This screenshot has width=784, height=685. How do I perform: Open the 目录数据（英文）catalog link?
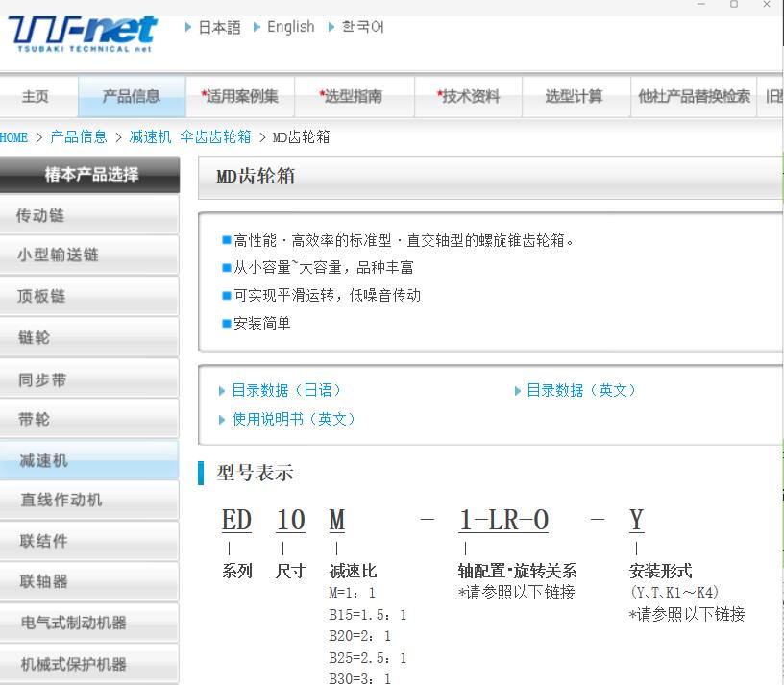point(578,390)
